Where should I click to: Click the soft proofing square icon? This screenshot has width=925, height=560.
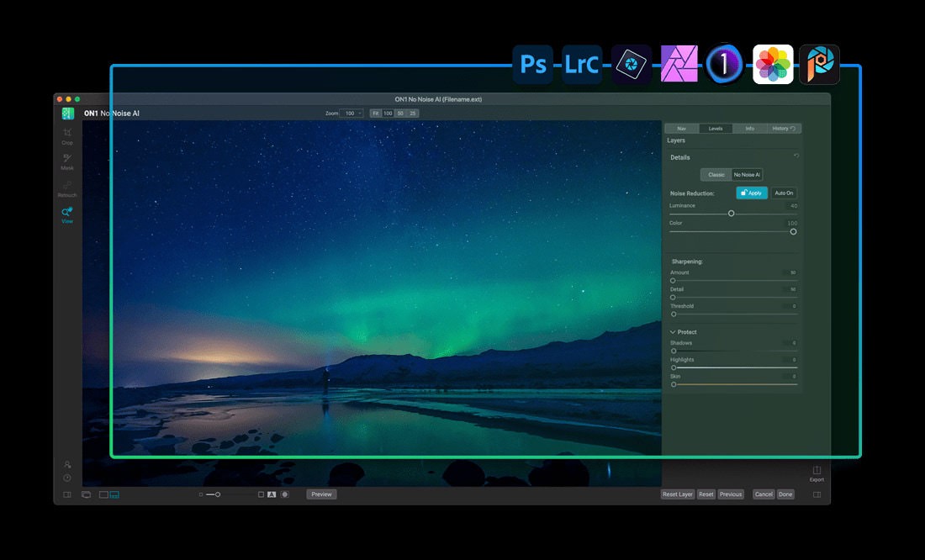(x=261, y=494)
